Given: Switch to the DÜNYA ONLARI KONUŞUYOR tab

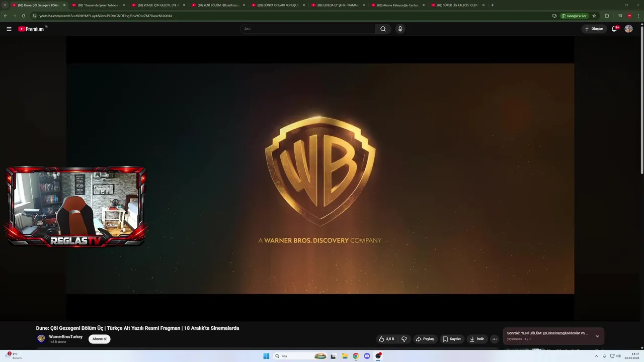Looking at the screenshot, I should [278, 5].
